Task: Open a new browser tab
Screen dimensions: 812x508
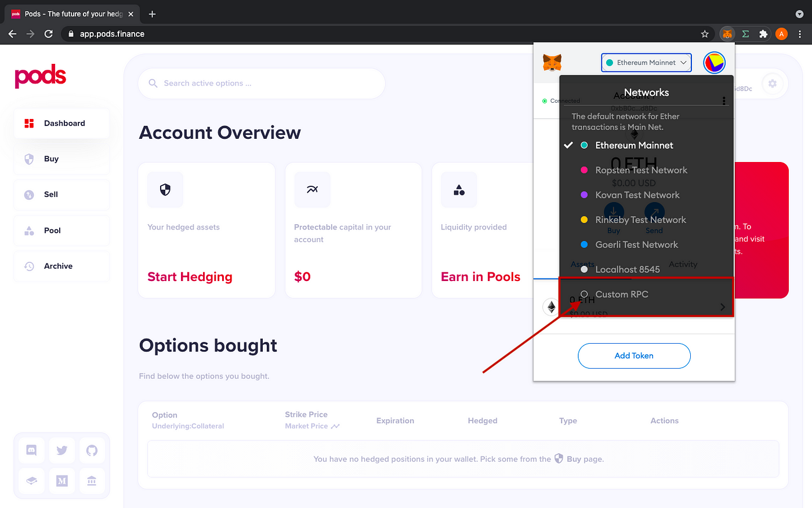Action: 152,14
